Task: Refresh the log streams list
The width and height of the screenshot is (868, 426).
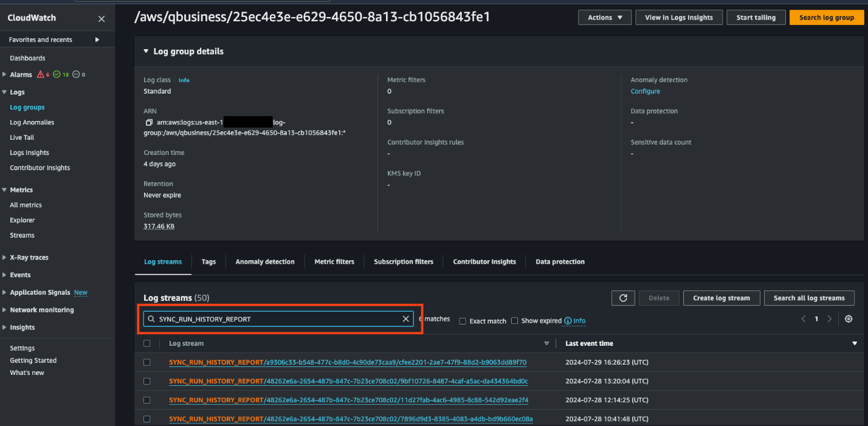Action: [x=623, y=298]
